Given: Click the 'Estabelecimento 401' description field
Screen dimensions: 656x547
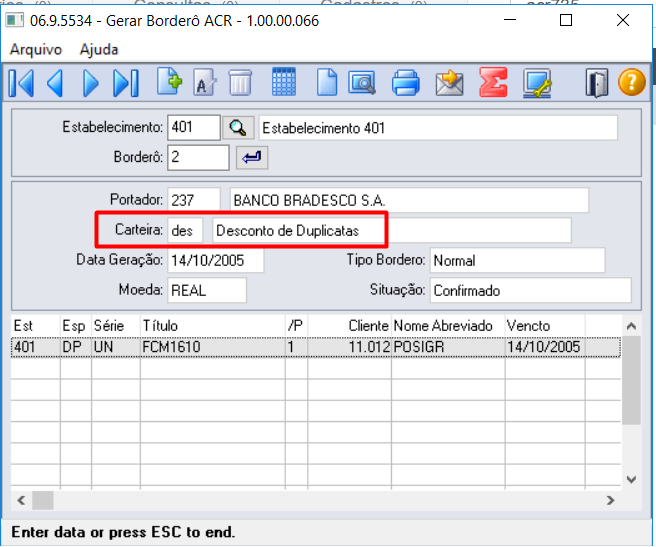Looking at the screenshot, I should [438, 128].
